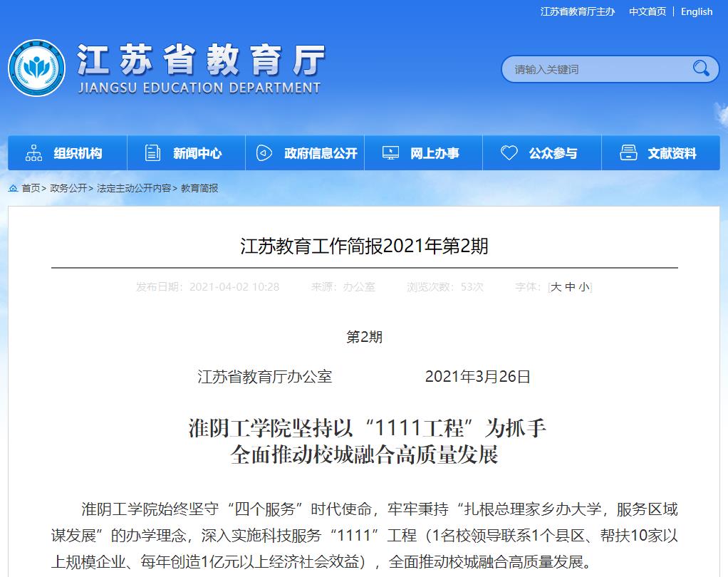Click the 网上办事 monitor icon

coord(390,153)
